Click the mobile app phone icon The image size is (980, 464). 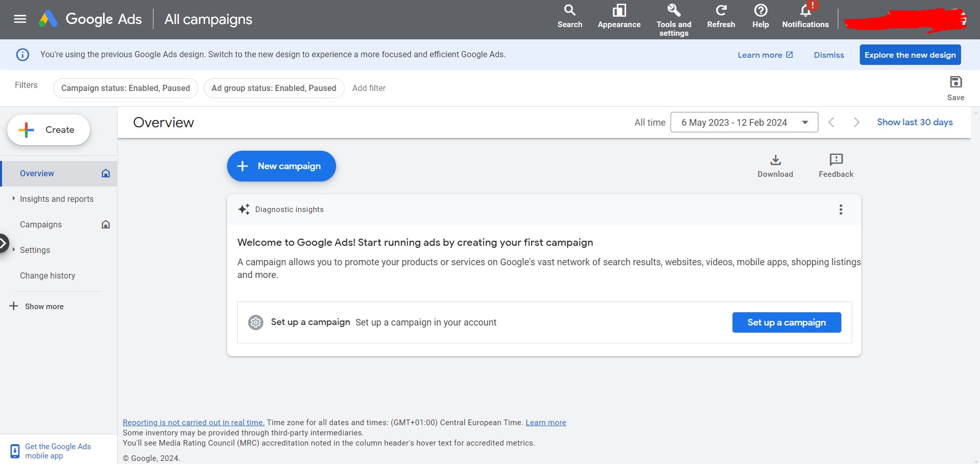click(15, 451)
